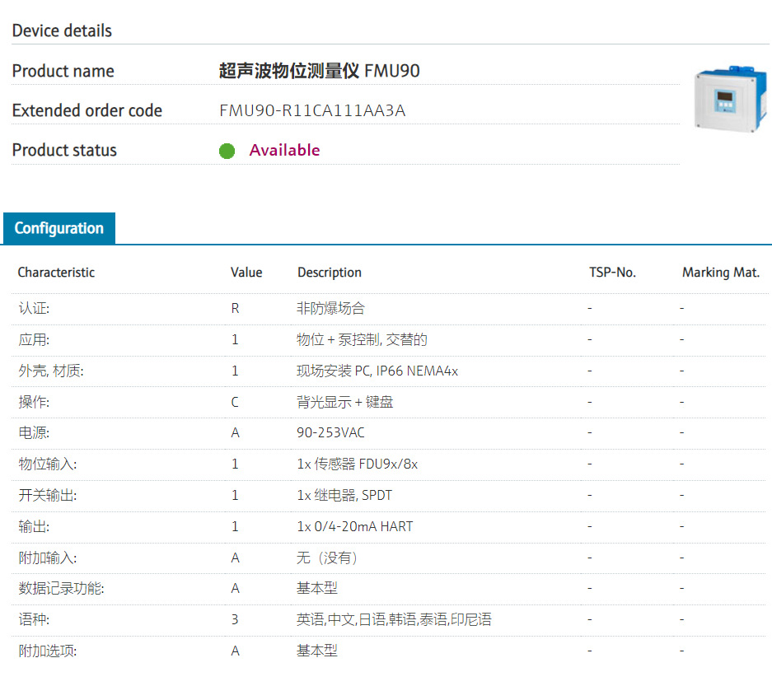Click the Value column header
Viewport: 772px width, 700px height.
246,273
